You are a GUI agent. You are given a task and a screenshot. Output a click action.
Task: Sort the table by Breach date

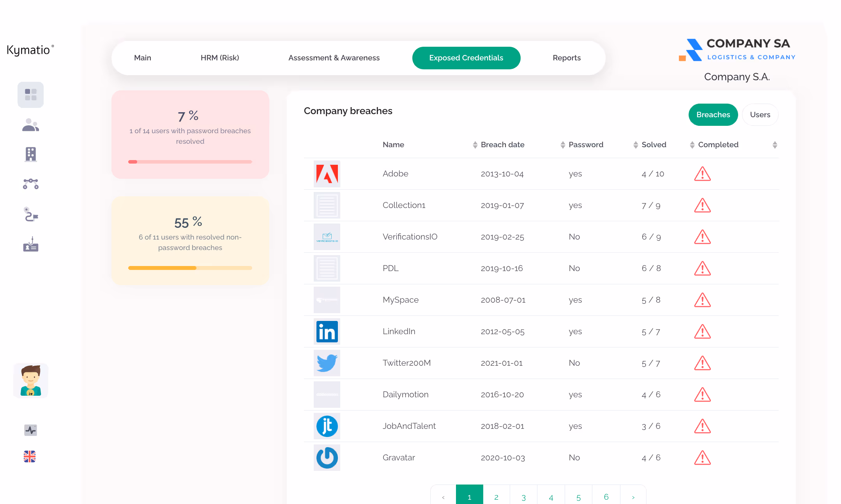[502, 145]
